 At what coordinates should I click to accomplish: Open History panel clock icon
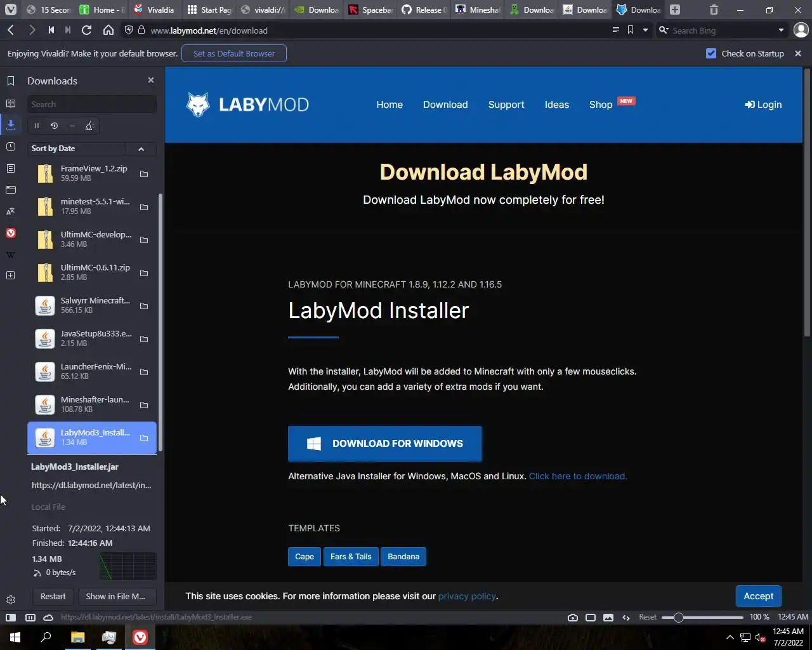point(11,147)
